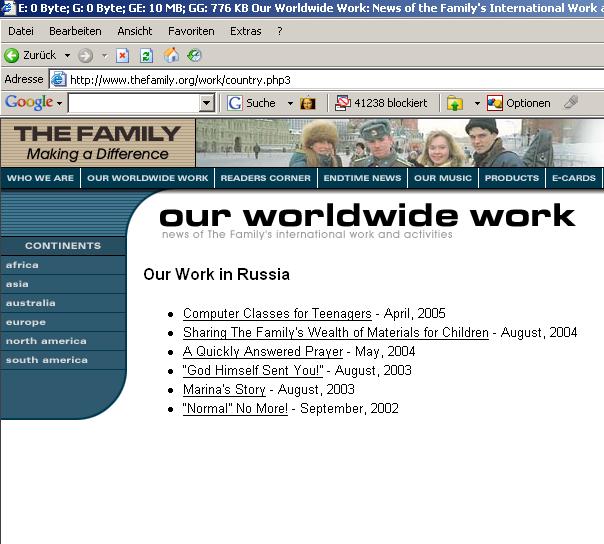The width and height of the screenshot is (604, 544).
Task: Open READERS CORNER tab
Action: [265, 178]
